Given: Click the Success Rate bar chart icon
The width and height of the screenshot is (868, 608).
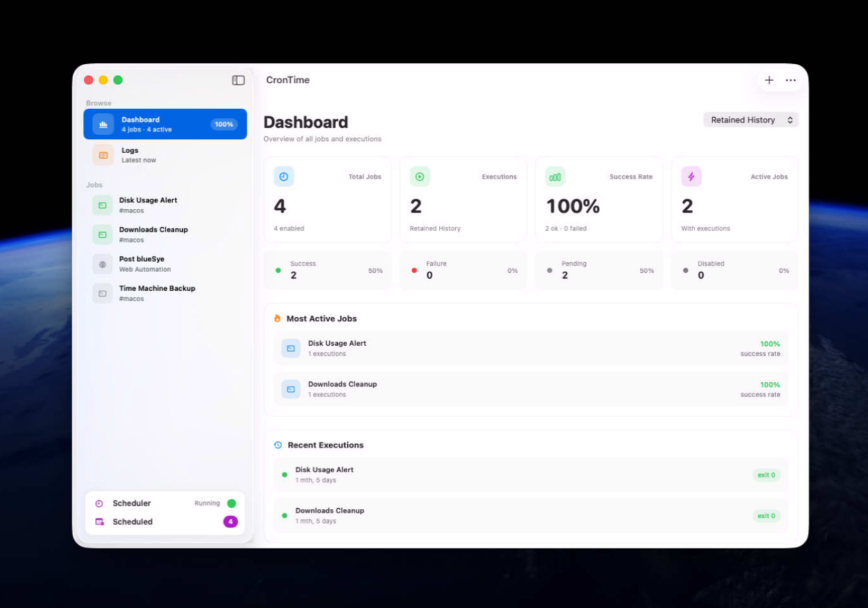Looking at the screenshot, I should 556,177.
